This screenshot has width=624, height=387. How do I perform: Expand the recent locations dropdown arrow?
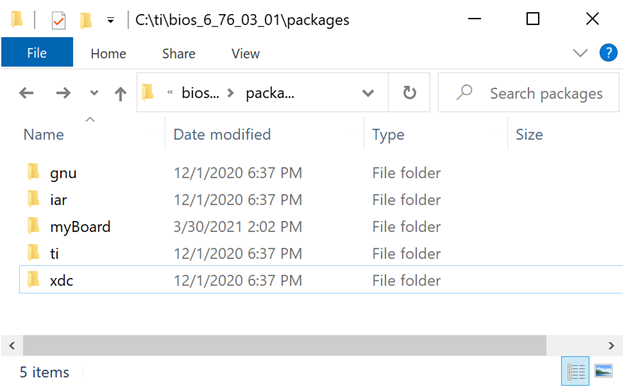pyautogui.click(x=94, y=93)
